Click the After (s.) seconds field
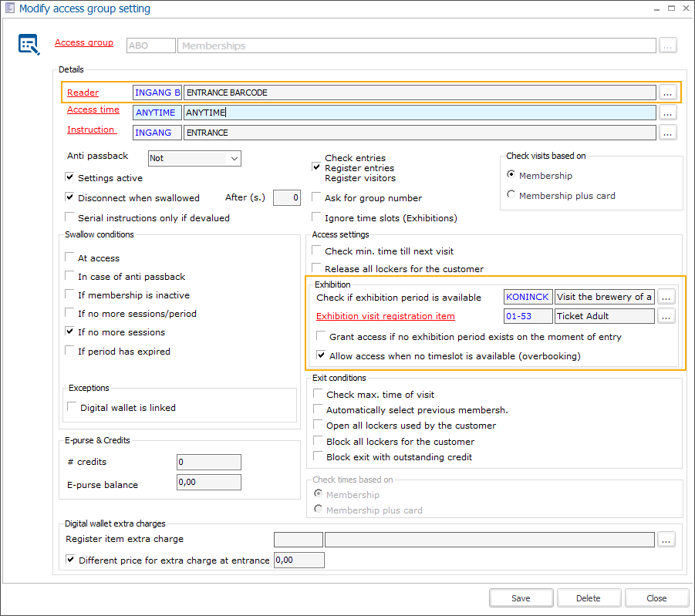This screenshot has width=695, height=616. click(x=287, y=197)
